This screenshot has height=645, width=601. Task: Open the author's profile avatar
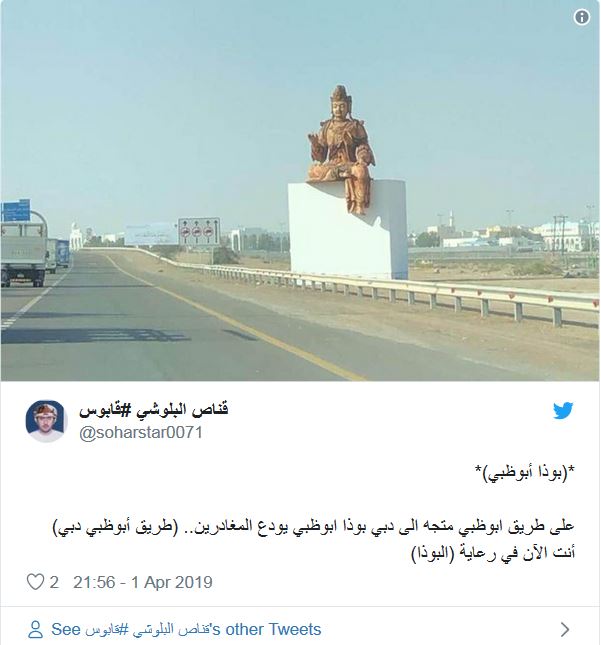click(x=46, y=421)
